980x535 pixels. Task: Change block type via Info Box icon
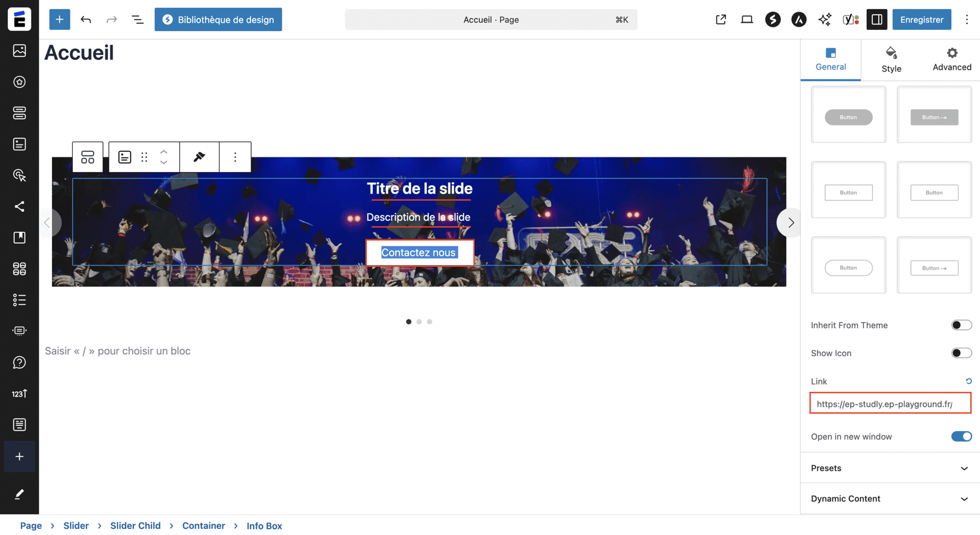tap(124, 157)
